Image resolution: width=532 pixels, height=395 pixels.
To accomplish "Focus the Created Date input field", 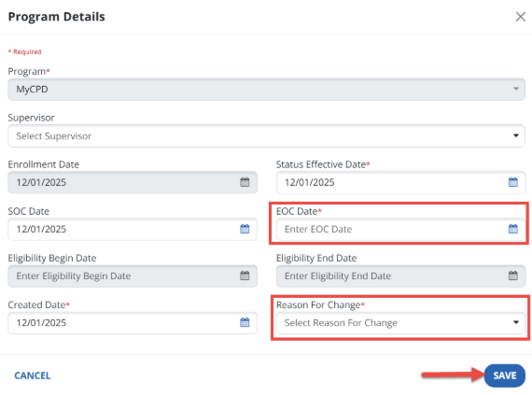I will (133, 323).
